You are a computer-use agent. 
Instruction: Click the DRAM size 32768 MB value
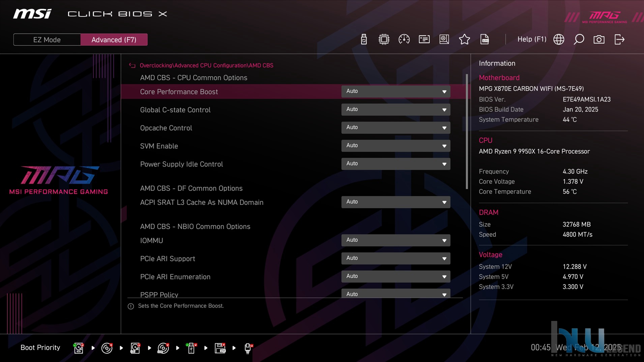point(577,224)
